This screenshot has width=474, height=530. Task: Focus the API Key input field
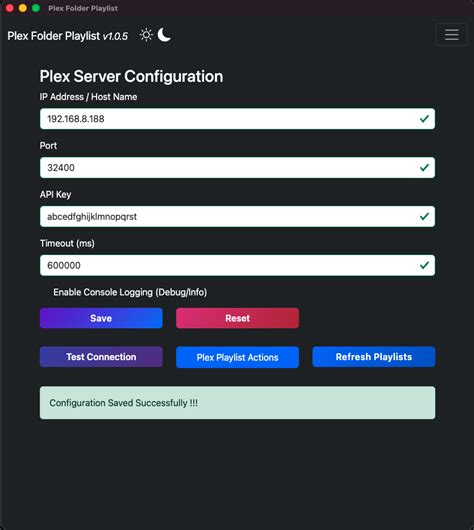pos(237,216)
